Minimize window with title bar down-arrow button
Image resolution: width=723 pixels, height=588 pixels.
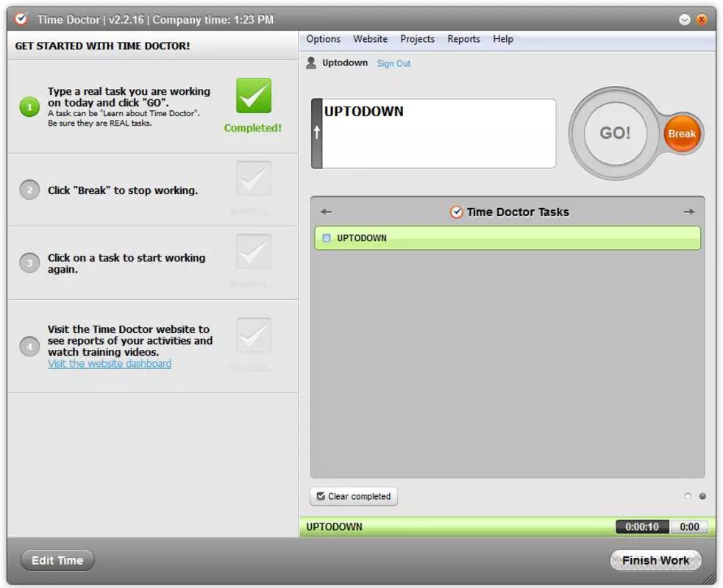[685, 19]
